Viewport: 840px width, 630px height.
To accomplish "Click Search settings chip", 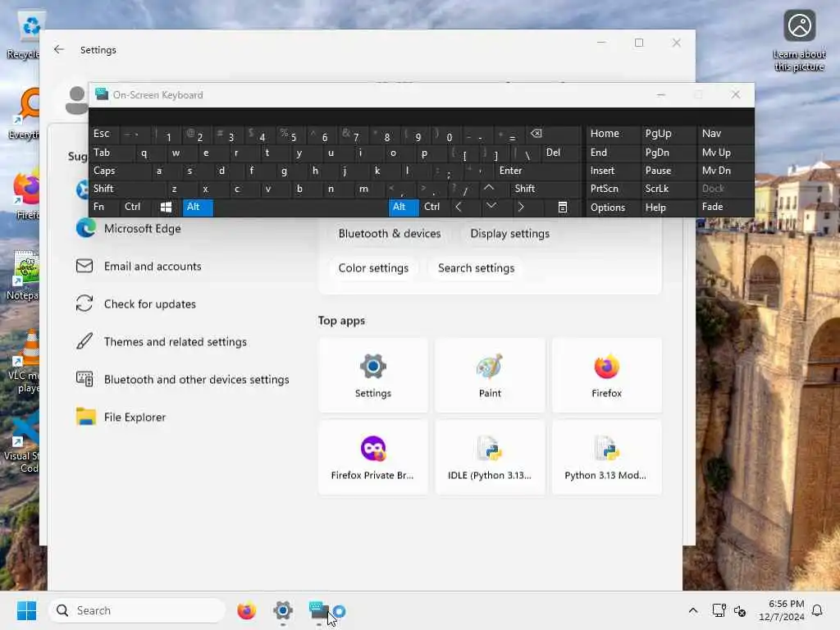I will coord(476,268).
